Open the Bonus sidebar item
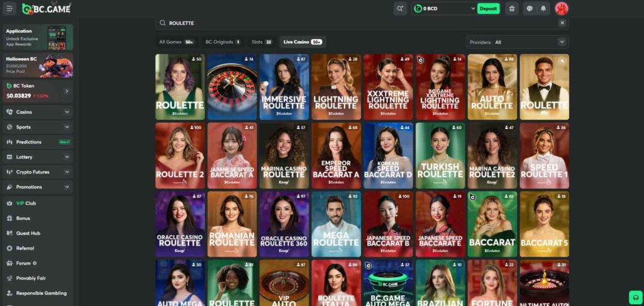 click(38, 218)
